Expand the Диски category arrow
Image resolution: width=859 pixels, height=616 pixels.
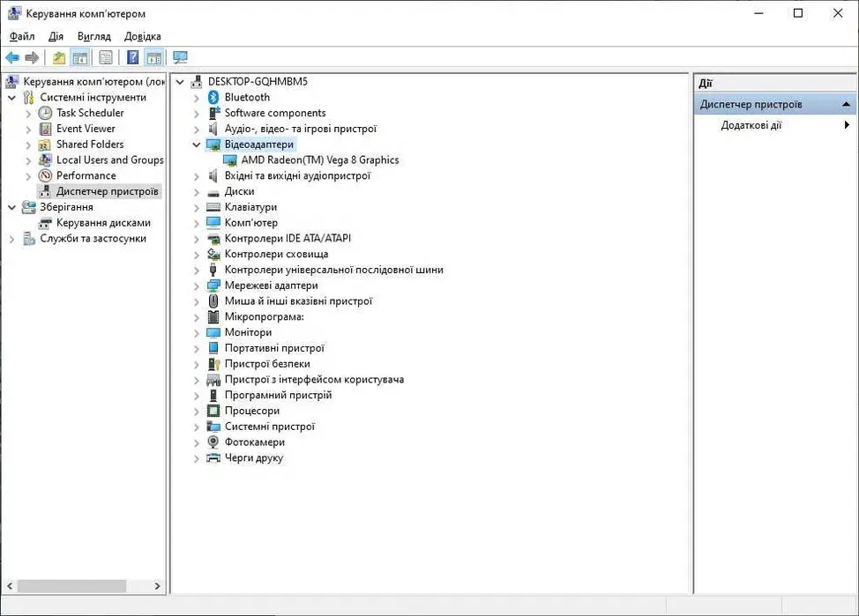[x=196, y=192]
